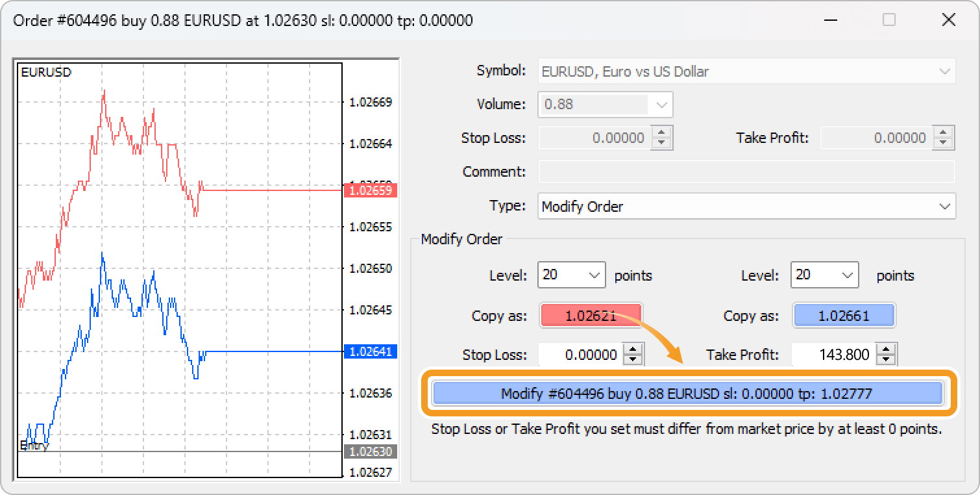This screenshot has height=495, width=980.
Task: Open the Type dropdown showing Modify Order
Action: pos(746,207)
